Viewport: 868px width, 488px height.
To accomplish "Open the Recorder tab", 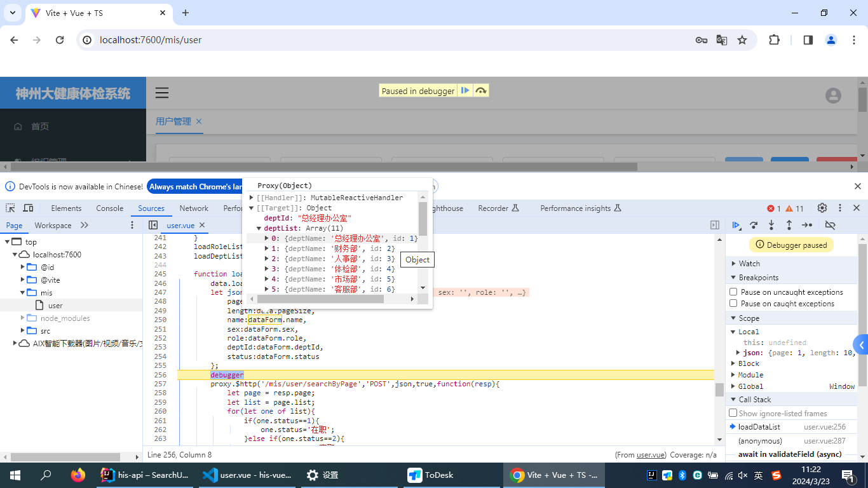I will tap(498, 208).
